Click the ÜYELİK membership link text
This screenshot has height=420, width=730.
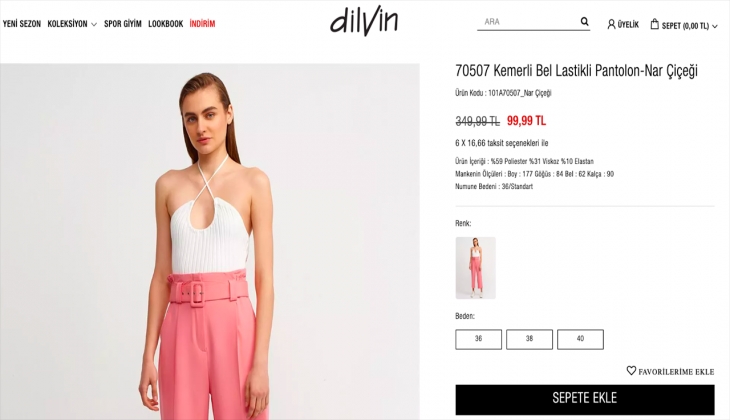click(x=628, y=25)
